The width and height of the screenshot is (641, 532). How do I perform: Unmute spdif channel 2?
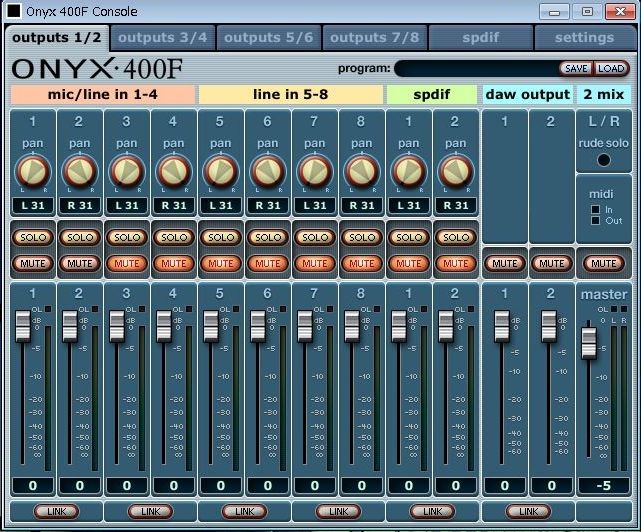coord(456,263)
